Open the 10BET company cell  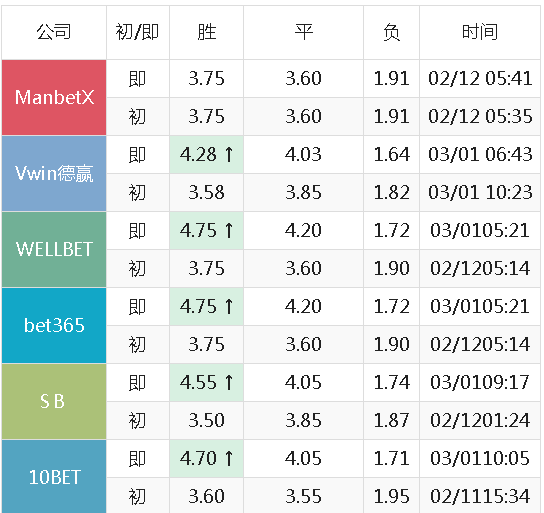[54, 477]
